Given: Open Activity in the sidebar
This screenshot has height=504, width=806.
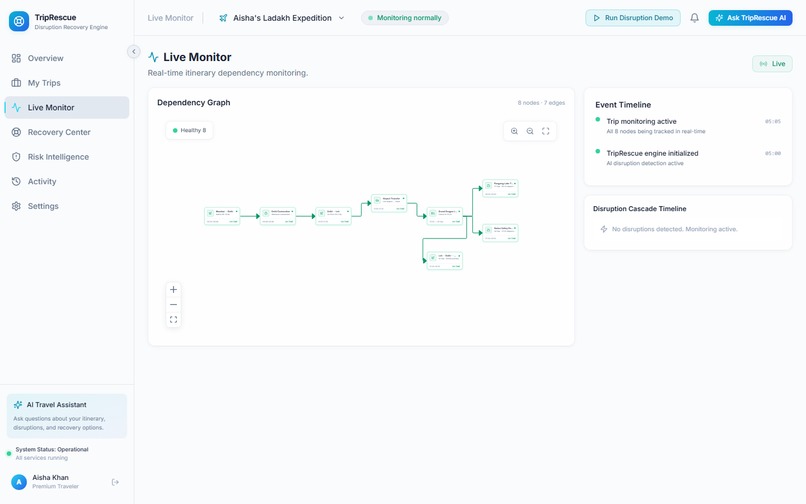Looking at the screenshot, I should 67,182.
